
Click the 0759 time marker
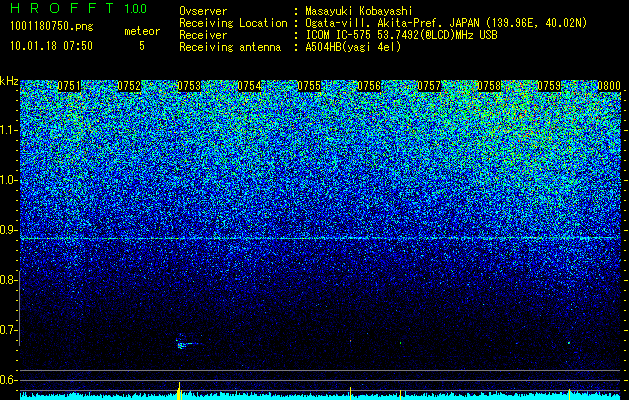[549, 86]
